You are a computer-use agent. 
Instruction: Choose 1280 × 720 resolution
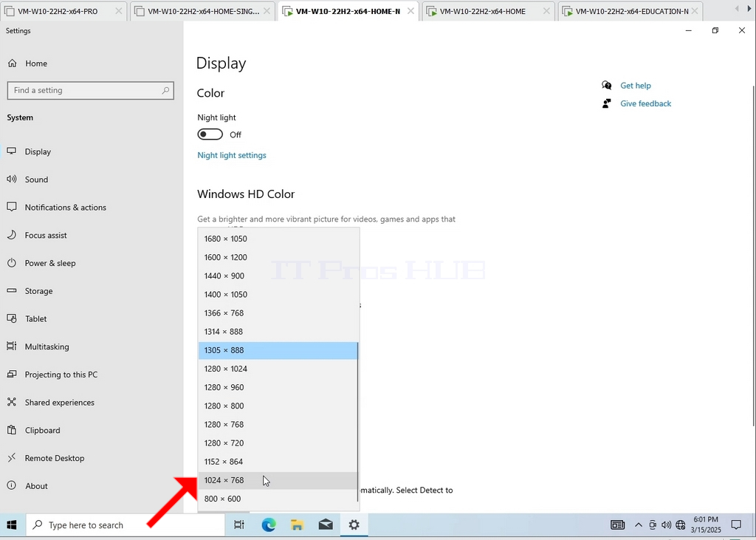278,443
